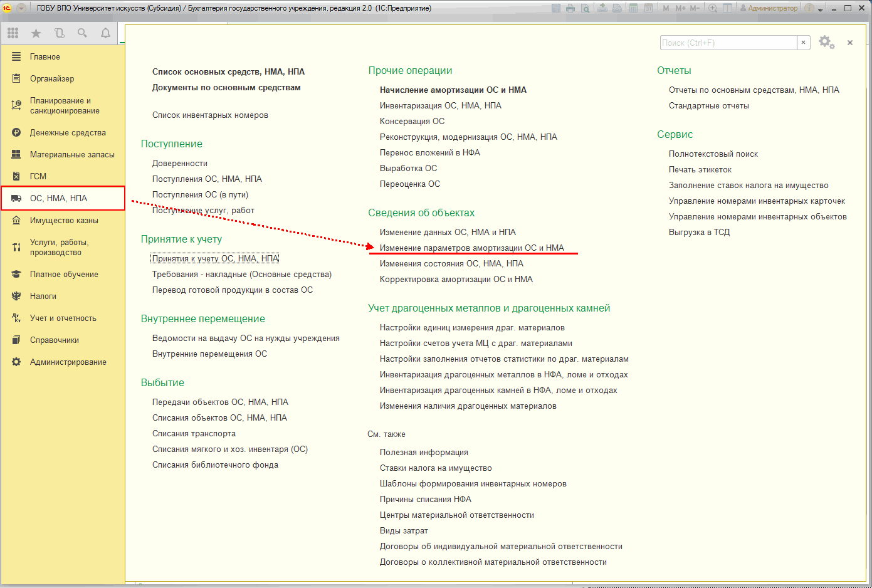The image size is (872, 588).
Task: Open Денежные средства section
Action: pyautogui.click(x=63, y=132)
